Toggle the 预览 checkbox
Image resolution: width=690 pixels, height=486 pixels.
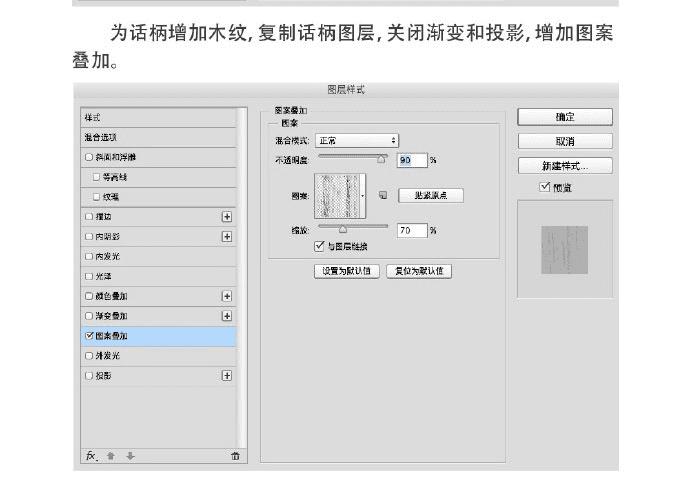point(545,187)
